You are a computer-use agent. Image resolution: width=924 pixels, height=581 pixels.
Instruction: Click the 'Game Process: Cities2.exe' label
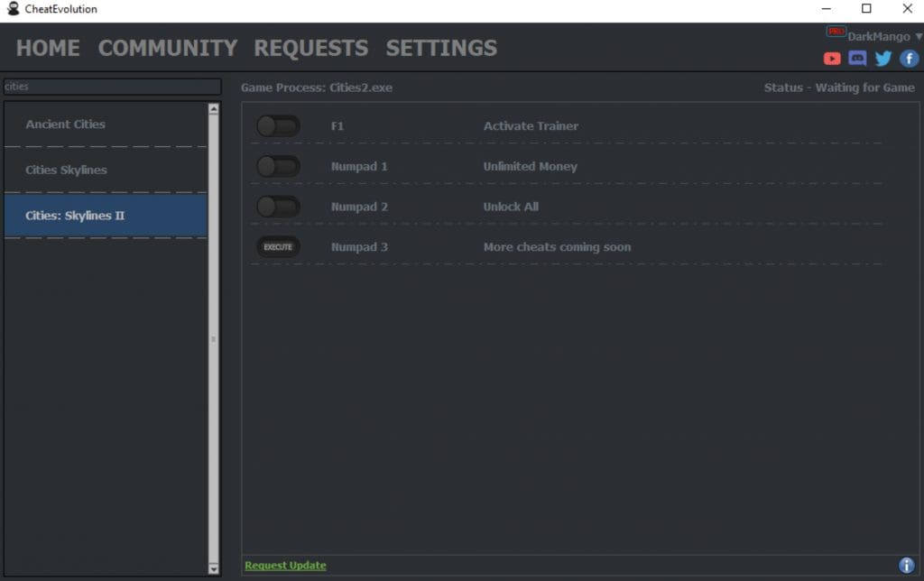point(317,88)
